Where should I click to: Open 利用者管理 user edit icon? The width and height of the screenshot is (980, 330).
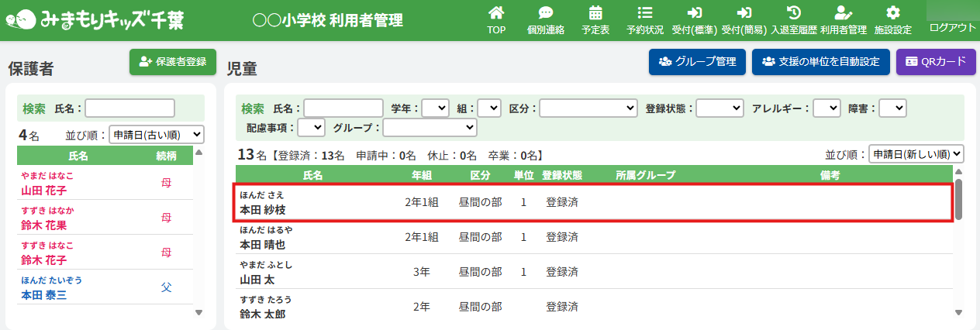[x=843, y=13]
